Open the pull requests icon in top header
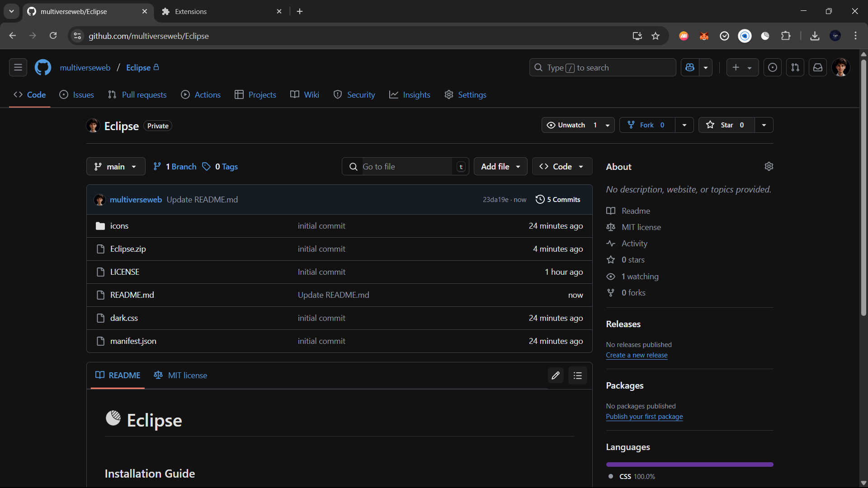Image resolution: width=868 pixels, height=488 pixels. coord(795,68)
